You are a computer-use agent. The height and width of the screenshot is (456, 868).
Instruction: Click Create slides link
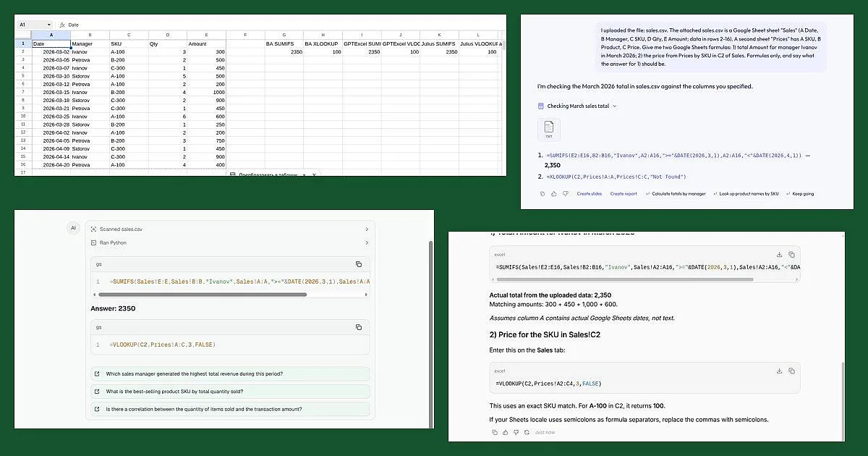(x=589, y=194)
